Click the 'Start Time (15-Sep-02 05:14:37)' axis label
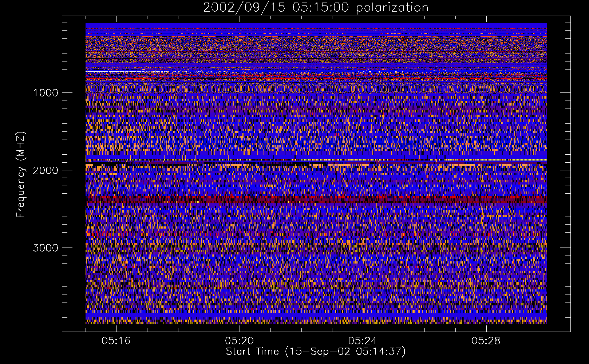 (x=316, y=352)
